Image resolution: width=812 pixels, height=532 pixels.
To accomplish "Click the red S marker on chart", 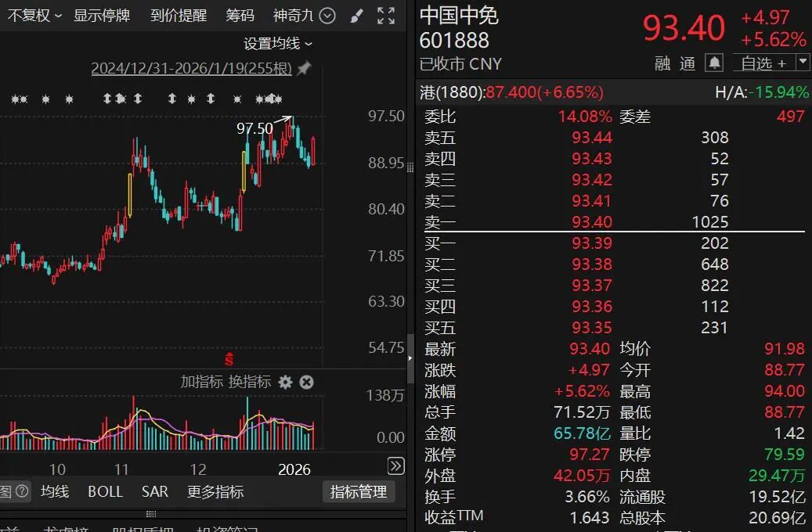I will click(229, 358).
